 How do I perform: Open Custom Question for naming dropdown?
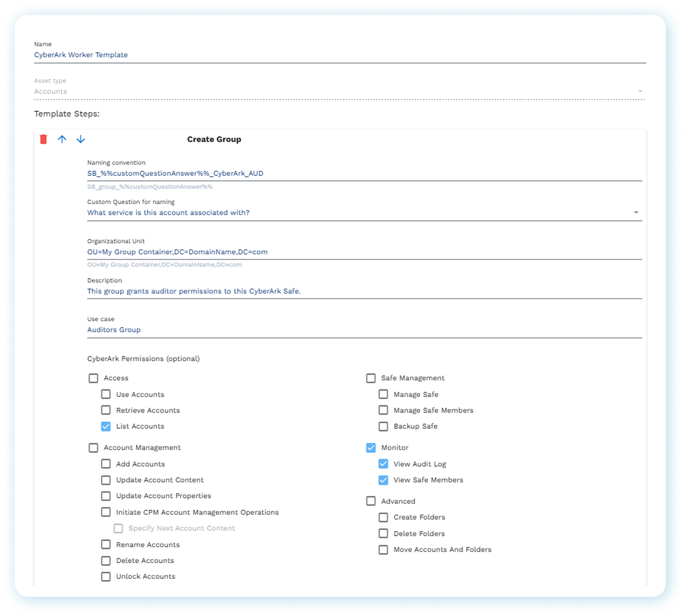click(636, 212)
